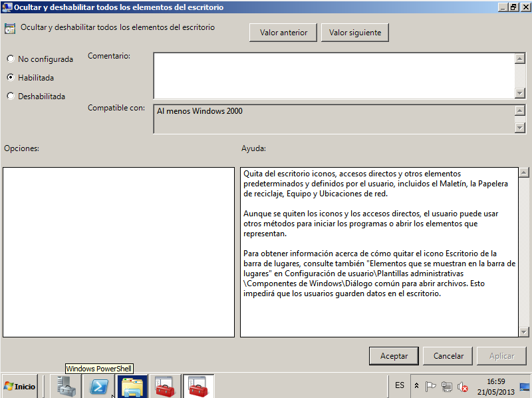Click the Action Center flag tray icon
532x398 pixels.
[x=430, y=386]
